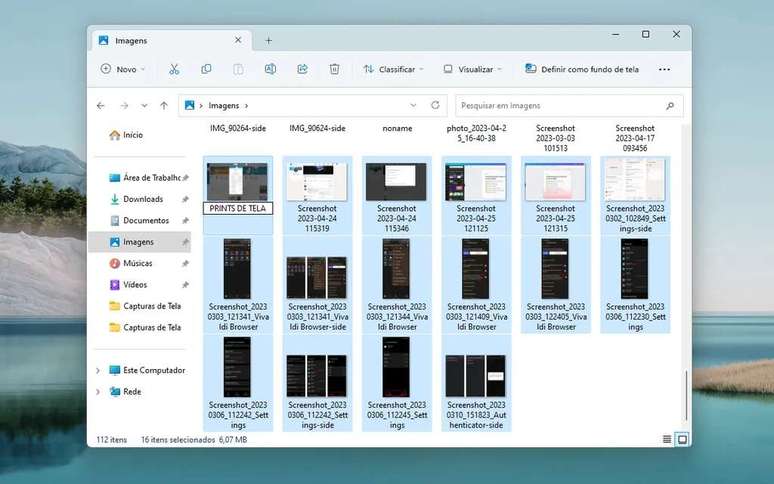The width and height of the screenshot is (774, 484).
Task: Click file name photo_2023-04-25_16-40-38
Action: 476,133
